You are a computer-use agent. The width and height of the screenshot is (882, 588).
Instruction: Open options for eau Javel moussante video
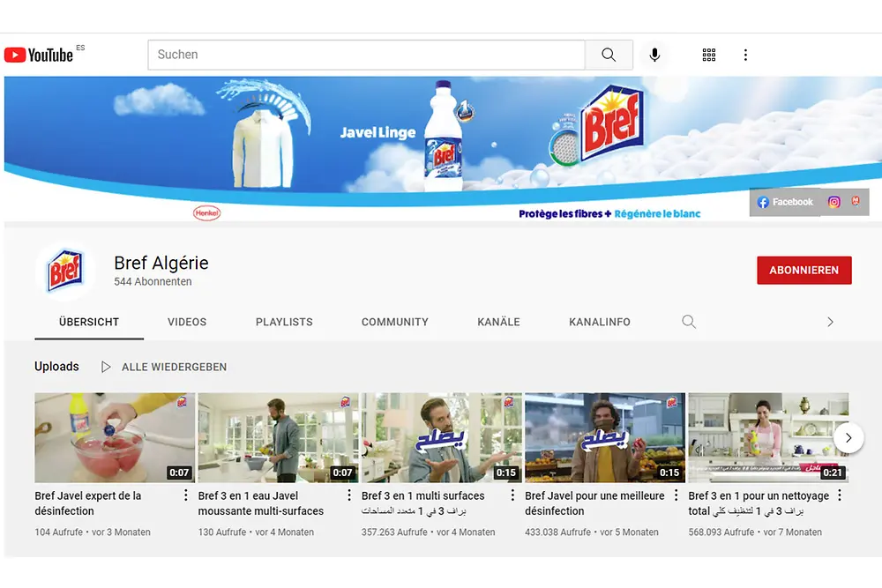(348, 495)
